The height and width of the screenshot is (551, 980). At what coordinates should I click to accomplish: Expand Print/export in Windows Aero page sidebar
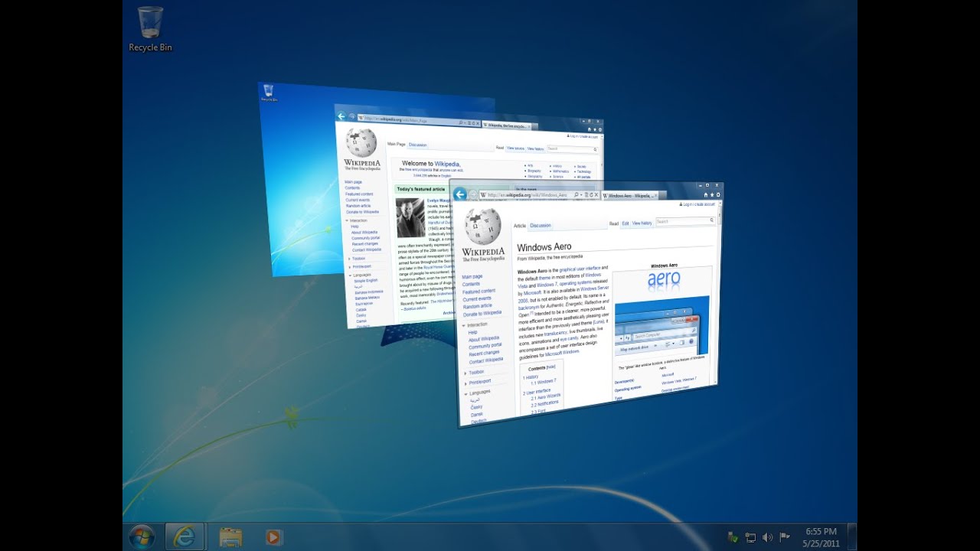click(480, 382)
